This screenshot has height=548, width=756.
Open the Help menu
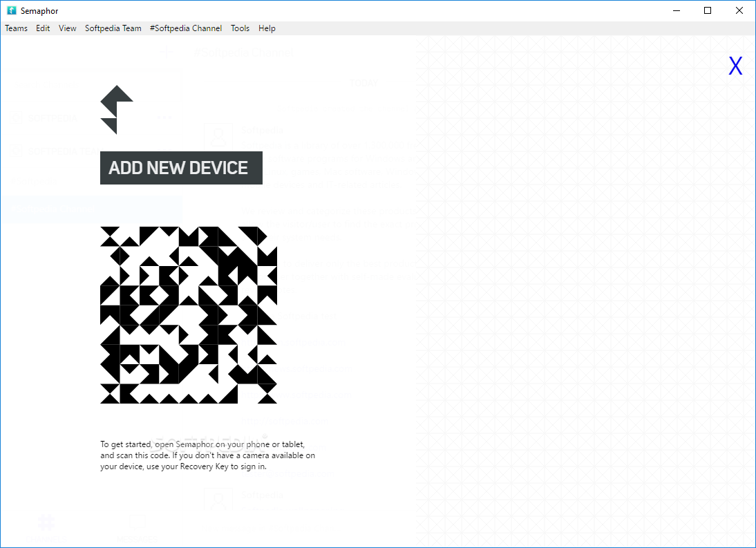(267, 28)
